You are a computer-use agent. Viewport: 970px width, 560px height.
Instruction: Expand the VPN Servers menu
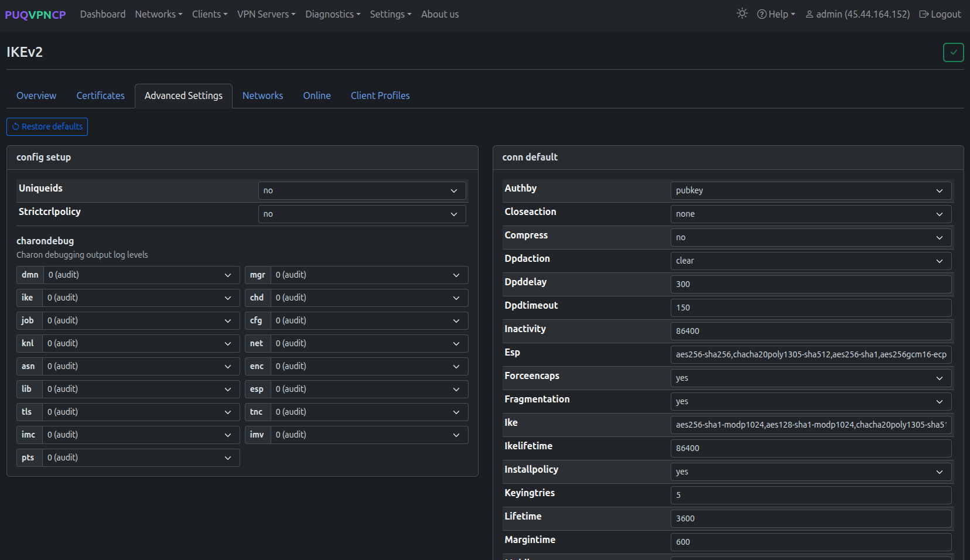point(266,14)
